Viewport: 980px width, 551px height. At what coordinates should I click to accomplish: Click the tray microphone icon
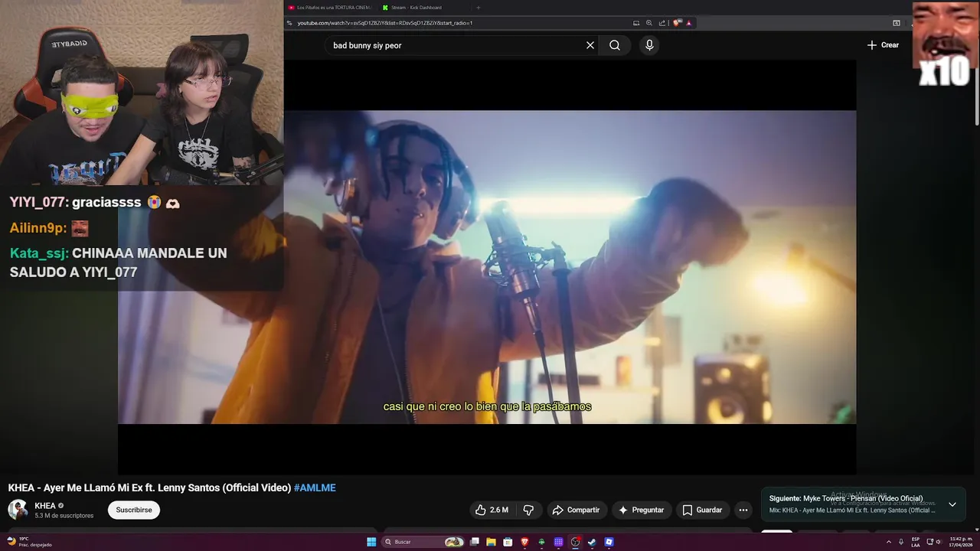point(901,542)
